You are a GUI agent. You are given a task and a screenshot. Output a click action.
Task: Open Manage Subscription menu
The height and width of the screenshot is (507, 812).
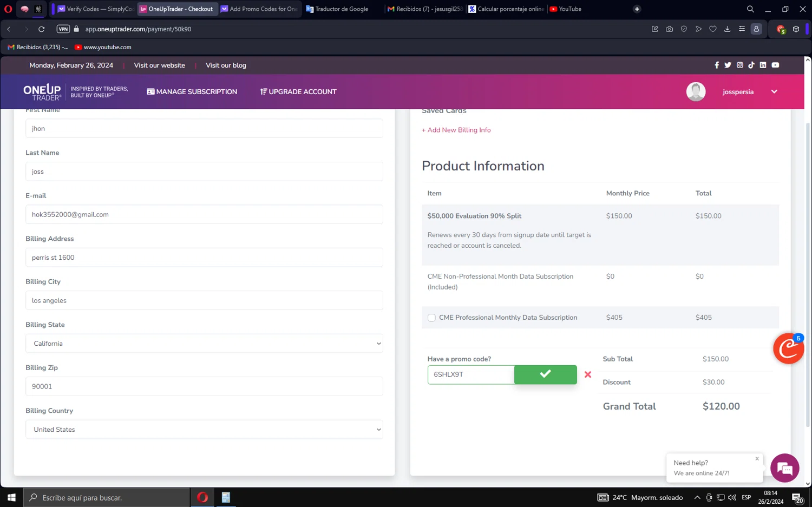point(192,92)
